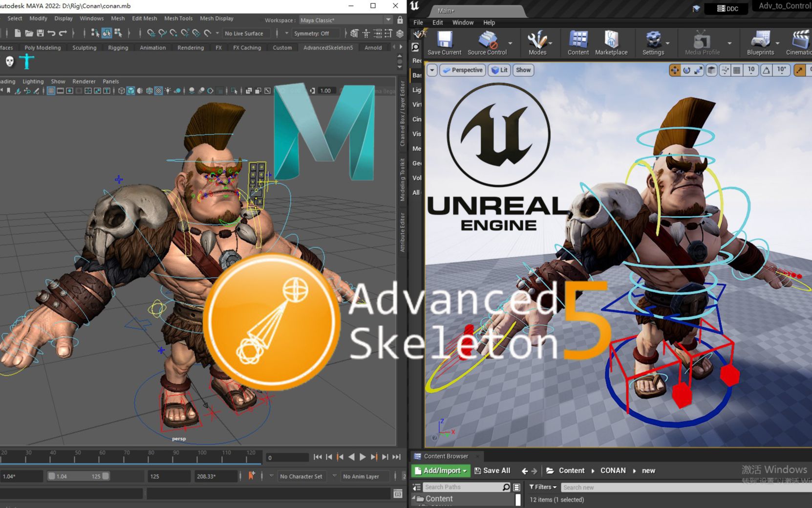Click the Search new field in the Content Browser

(611, 487)
